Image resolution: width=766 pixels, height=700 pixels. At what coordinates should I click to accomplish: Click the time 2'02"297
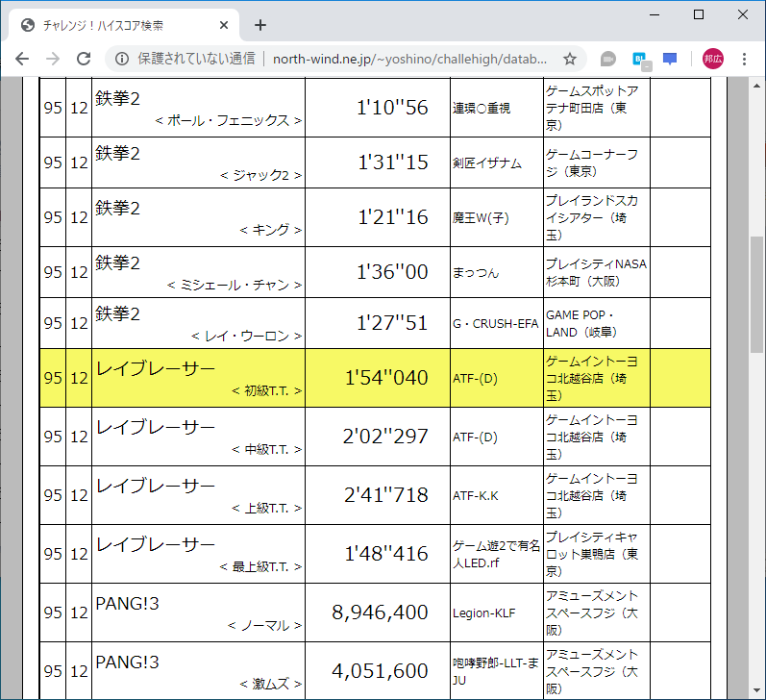pyautogui.click(x=385, y=437)
